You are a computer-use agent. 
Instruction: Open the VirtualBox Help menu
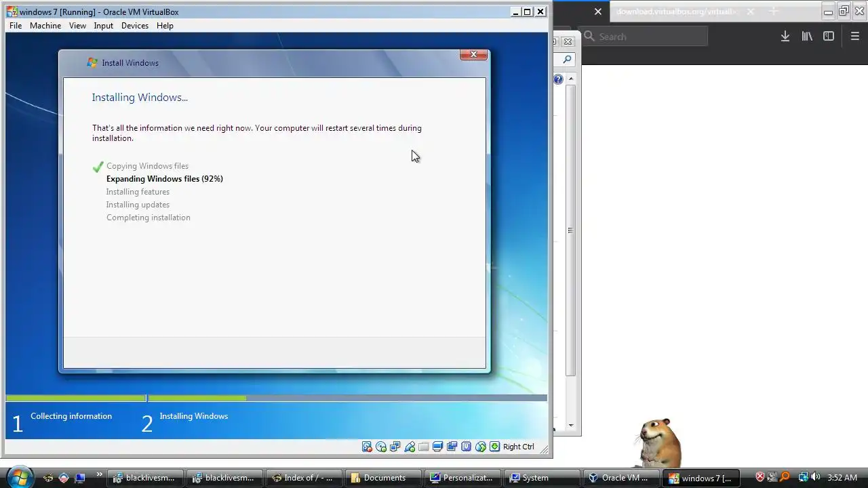(165, 26)
